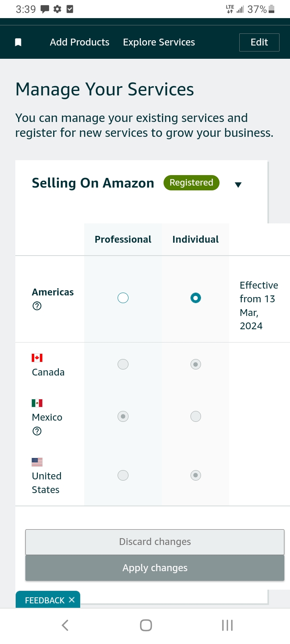290x644 pixels.
Task: Select Professional radio for Canada
Action: click(x=123, y=364)
